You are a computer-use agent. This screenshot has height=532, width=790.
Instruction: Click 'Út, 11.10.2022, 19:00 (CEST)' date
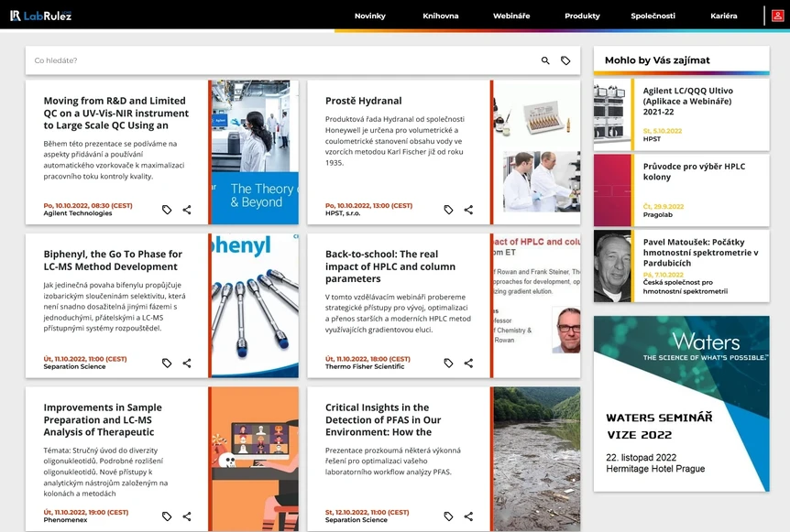(x=85, y=513)
